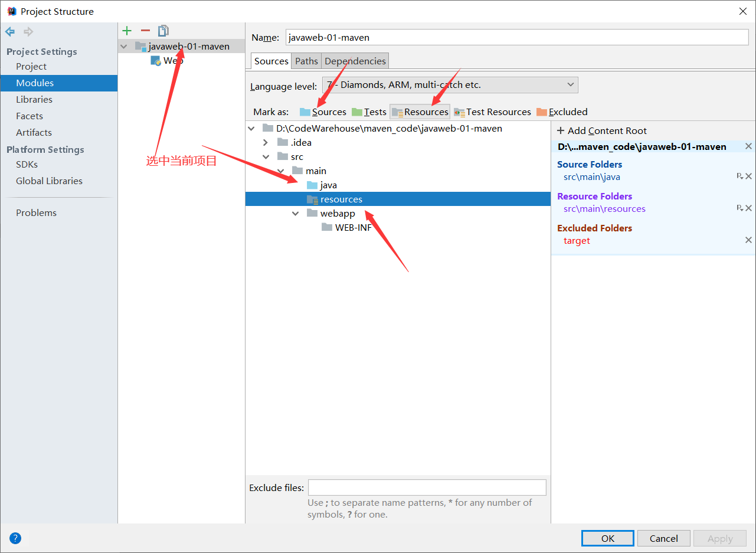Click the src\main\java source folder link
The width and height of the screenshot is (756, 553).
(x=591, y=177)
